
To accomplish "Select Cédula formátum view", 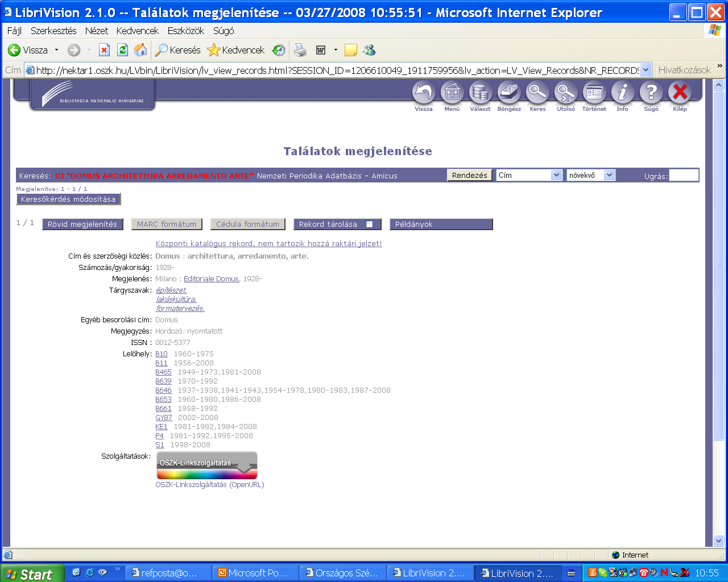I will (248, 224).
